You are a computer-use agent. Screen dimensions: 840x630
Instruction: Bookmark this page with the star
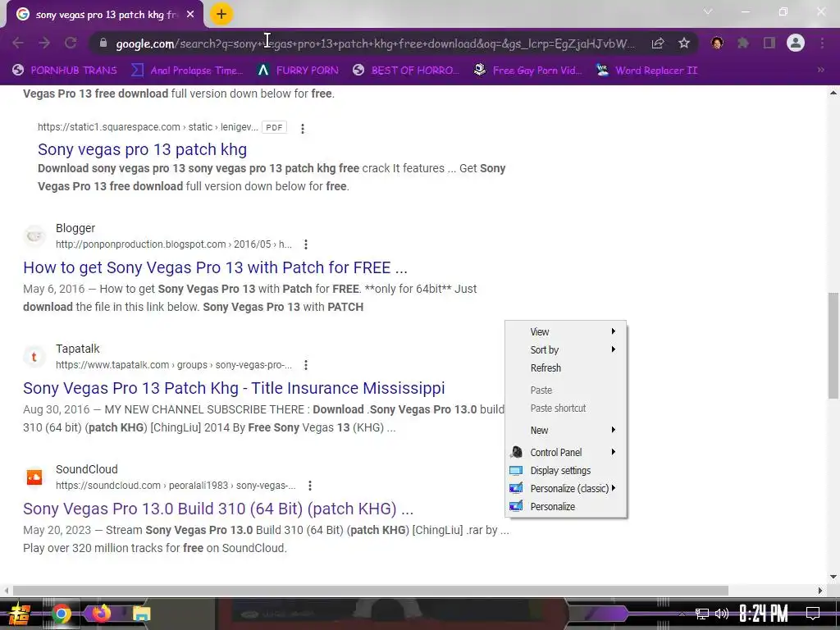tap(684, 43)
